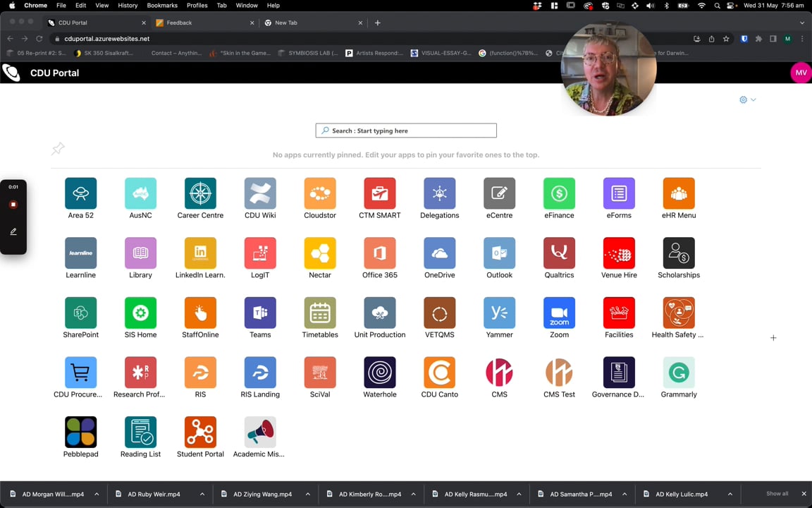812x508 pixels.
Task: Open LinkedIn Learning app tile
Action: point(200,253)
